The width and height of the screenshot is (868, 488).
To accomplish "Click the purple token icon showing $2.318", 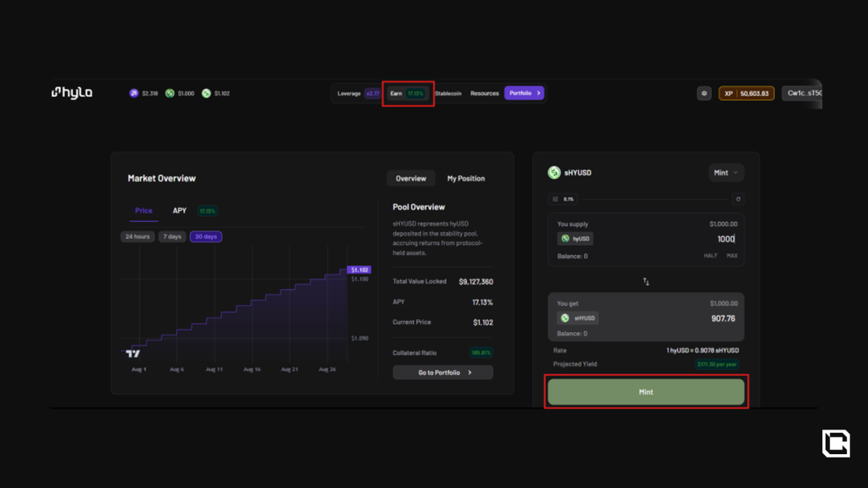I will (x=134, y=93).
